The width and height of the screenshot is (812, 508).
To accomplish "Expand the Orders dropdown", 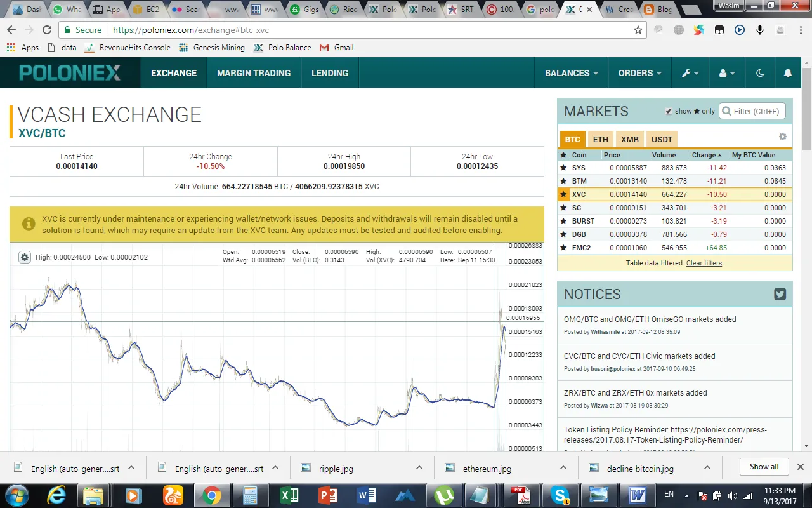I will [x=640, y=73].
